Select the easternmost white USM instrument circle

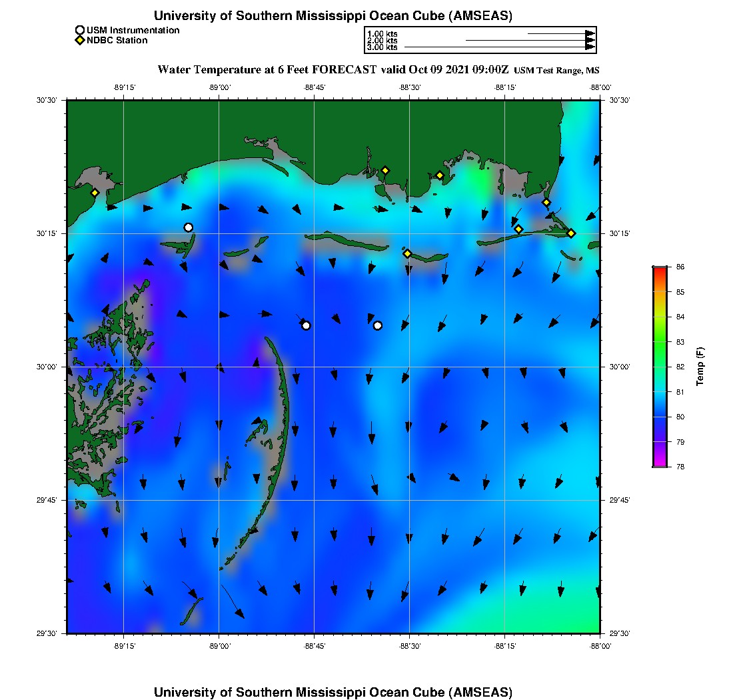pyautogui.click(x=378, y=325)
